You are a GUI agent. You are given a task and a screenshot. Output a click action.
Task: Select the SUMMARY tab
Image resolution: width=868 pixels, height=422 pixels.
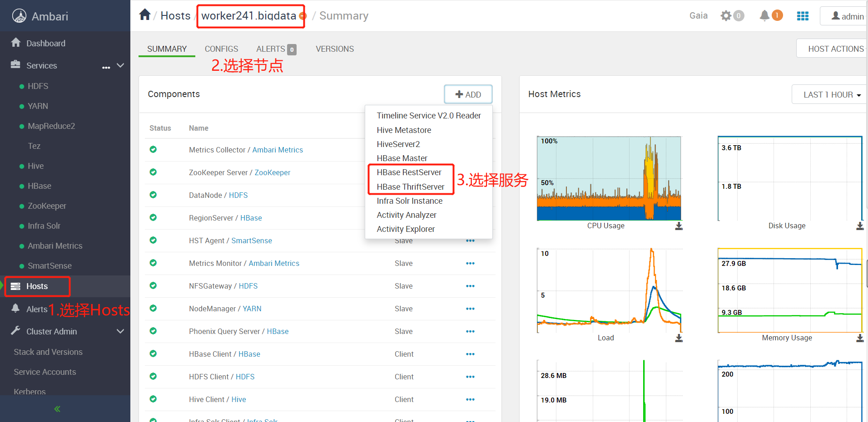coord(167,49)
